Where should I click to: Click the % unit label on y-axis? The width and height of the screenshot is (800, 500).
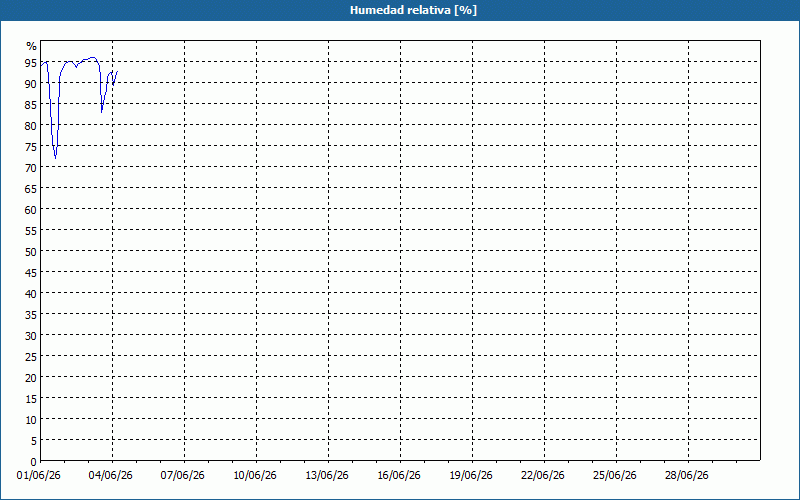(32, 46)
